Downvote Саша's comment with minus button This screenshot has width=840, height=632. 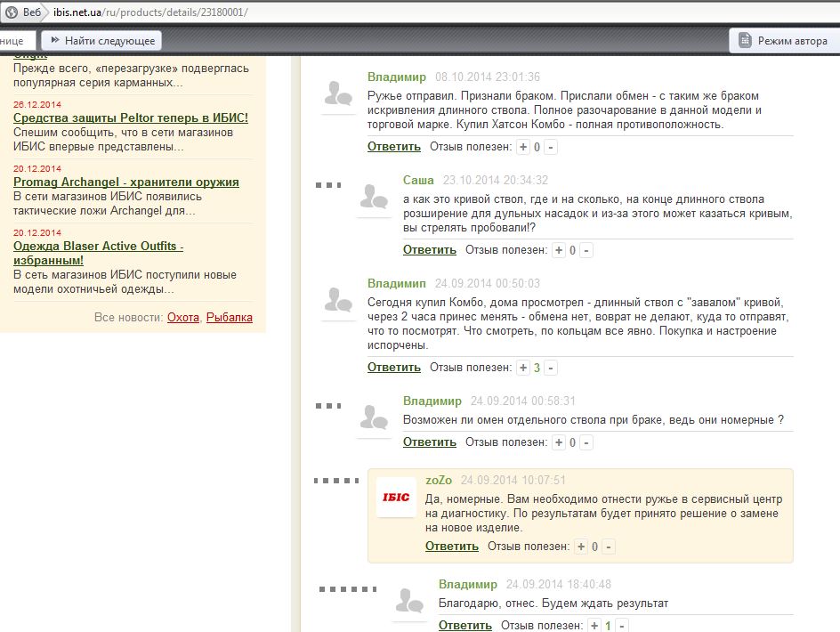586,251
